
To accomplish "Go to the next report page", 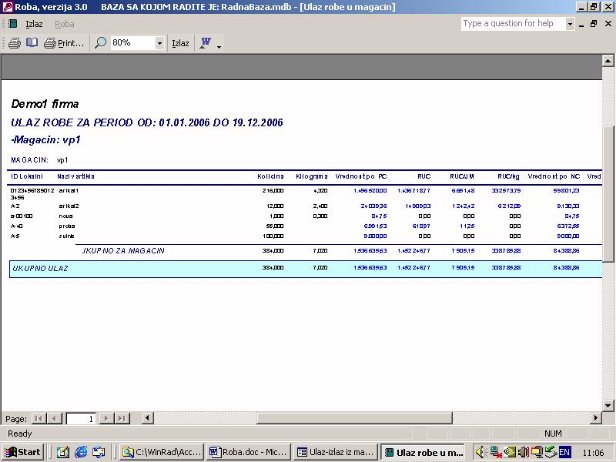I will (105, 418).
